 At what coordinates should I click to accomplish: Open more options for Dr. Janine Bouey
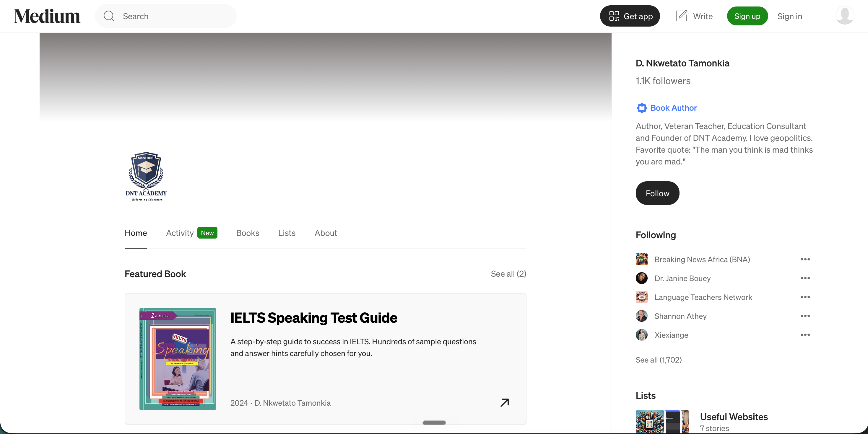[x=805, y=278]
